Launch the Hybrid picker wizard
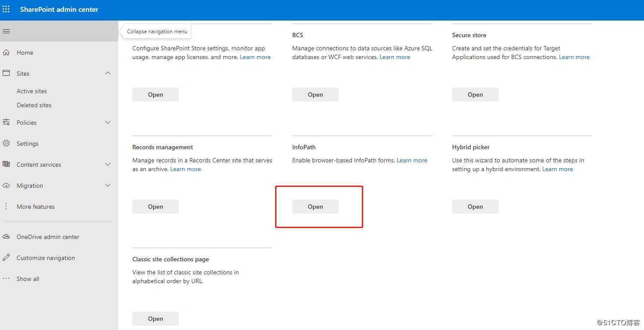The image size is (644, 330). [475, 206]
